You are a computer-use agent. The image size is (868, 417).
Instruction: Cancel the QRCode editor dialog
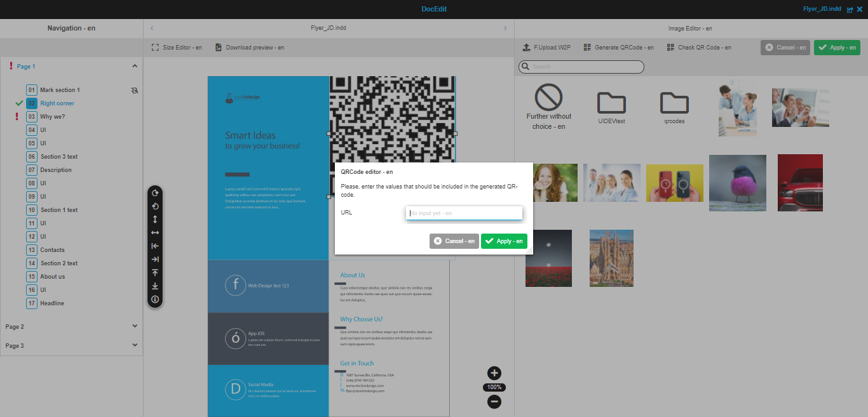tap(454, 241)
